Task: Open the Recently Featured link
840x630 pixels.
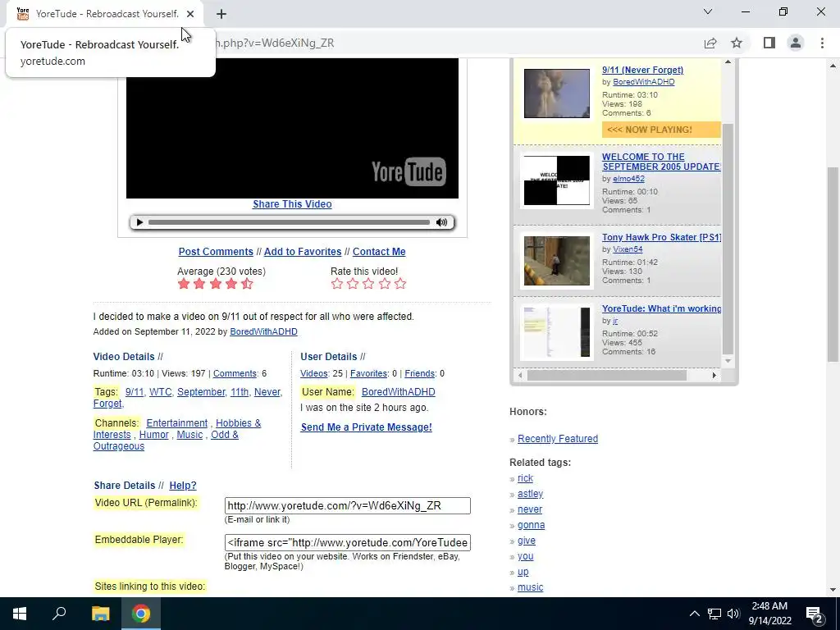Action: pyautogui.click(x=558, y=439)
